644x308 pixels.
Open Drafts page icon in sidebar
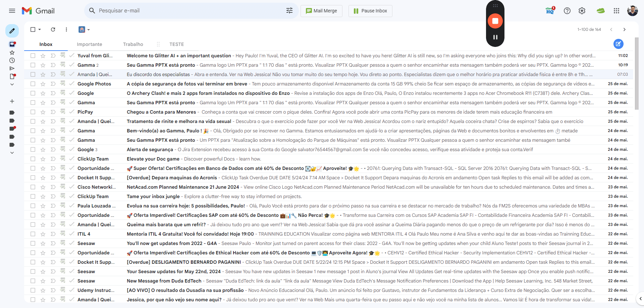click(12, 76)
